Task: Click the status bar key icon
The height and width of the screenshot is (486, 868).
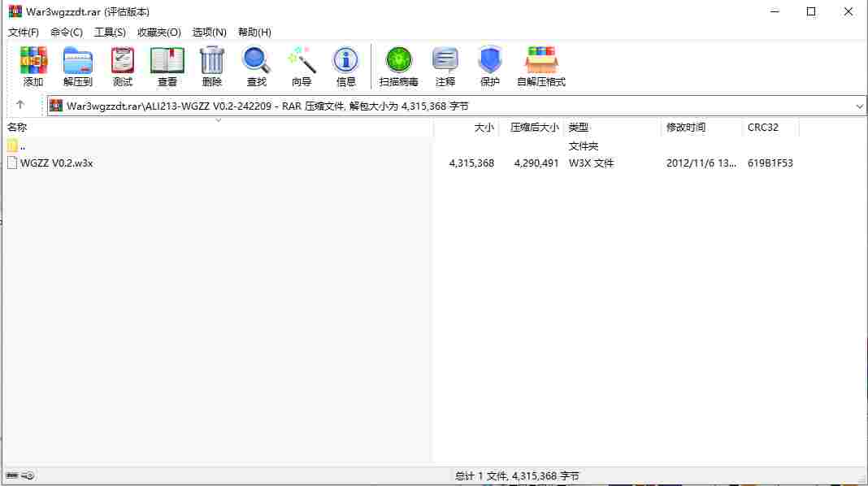Action: coord(28,475)
